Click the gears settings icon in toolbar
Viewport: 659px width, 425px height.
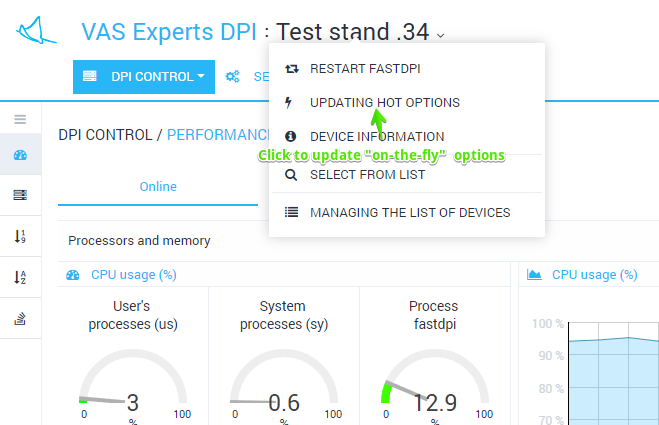click(233, 76)
